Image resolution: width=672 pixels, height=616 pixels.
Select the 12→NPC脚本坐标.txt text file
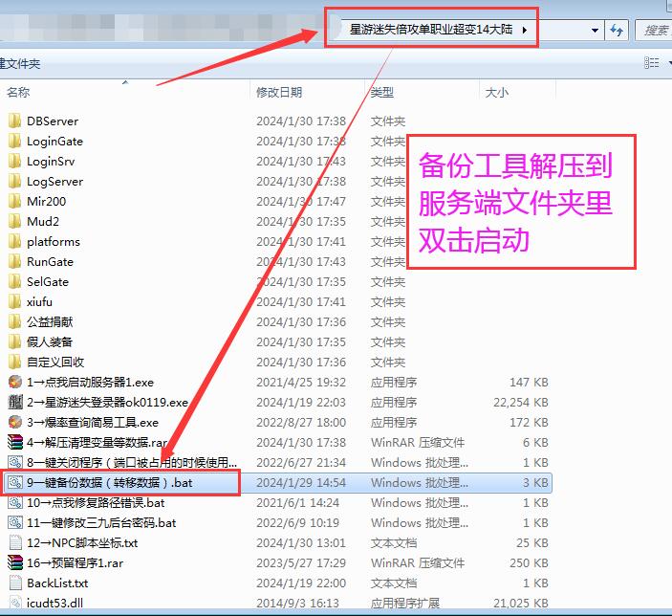82,543
